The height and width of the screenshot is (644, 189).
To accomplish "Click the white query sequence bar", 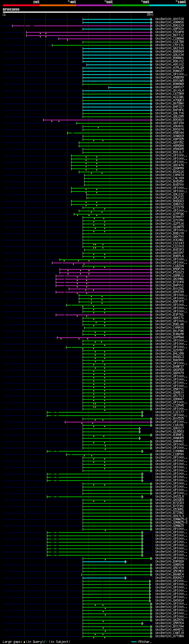I will tap(78, 12).
